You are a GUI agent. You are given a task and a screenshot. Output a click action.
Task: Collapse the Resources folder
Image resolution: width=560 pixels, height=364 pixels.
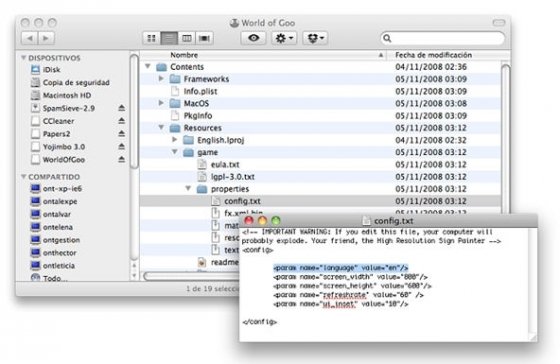click(x=161, y=128)
